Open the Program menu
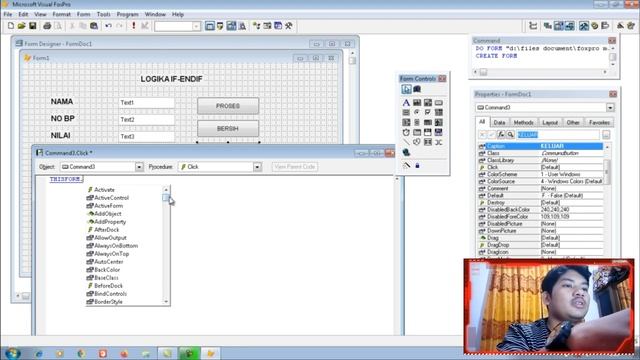Image resolution: width=640 pixels, height=360 pixels. coord(127,14)
